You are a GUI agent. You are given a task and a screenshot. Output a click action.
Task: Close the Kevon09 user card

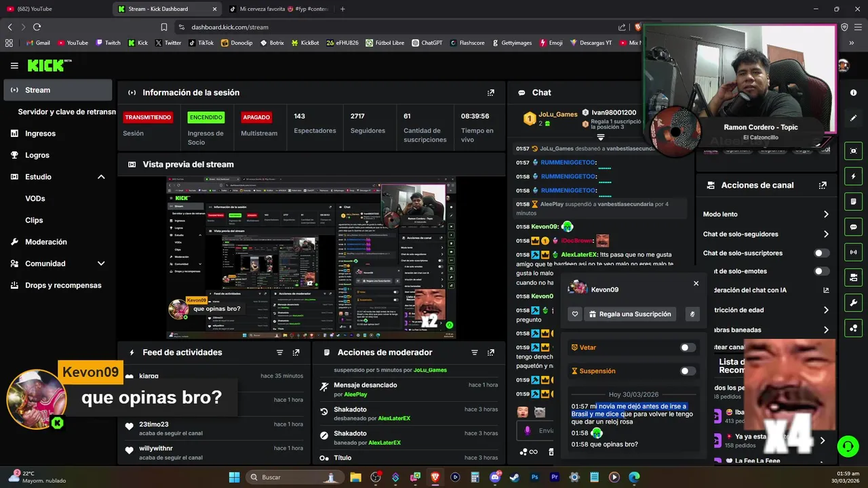(696, 283)
